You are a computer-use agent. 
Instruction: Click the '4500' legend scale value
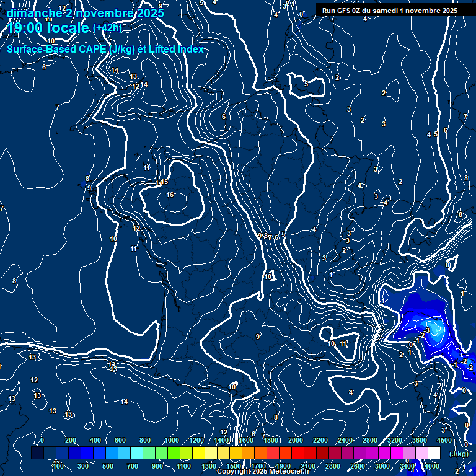click(x=444, y=440)
